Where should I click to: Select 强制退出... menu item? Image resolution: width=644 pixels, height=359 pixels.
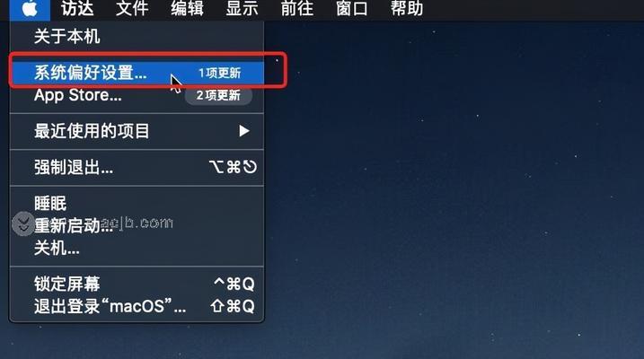coord(137,168)
